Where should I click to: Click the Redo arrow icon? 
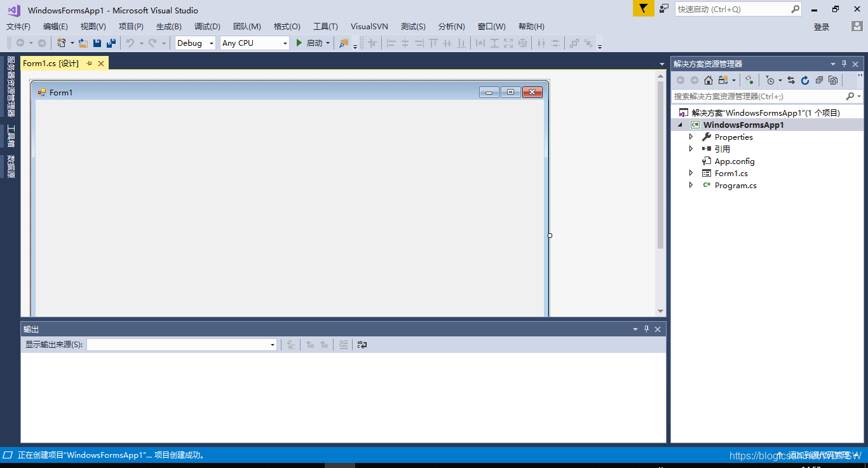tap(153, 43)
